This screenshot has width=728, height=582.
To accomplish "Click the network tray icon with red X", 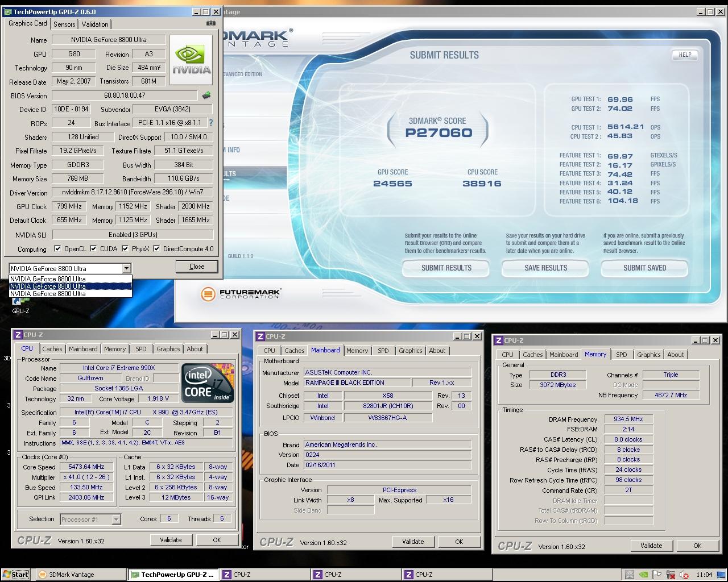I will (x=671, y=575).
